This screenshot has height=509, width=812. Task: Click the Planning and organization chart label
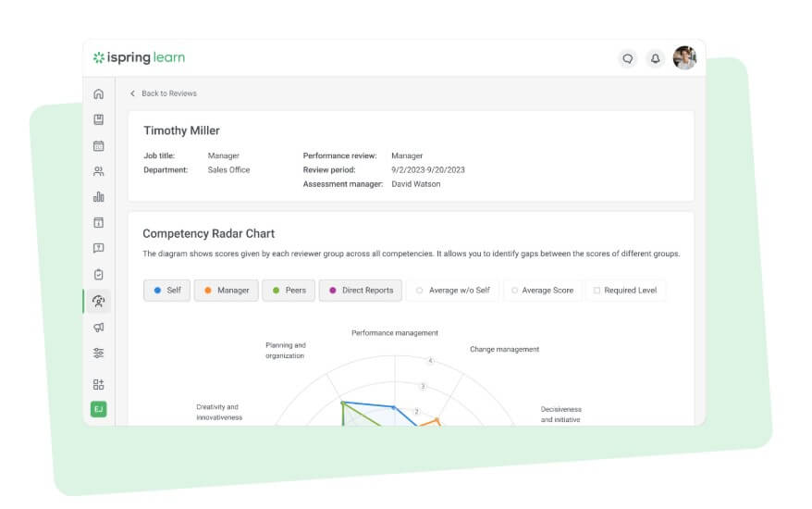(x=286, y=351)
